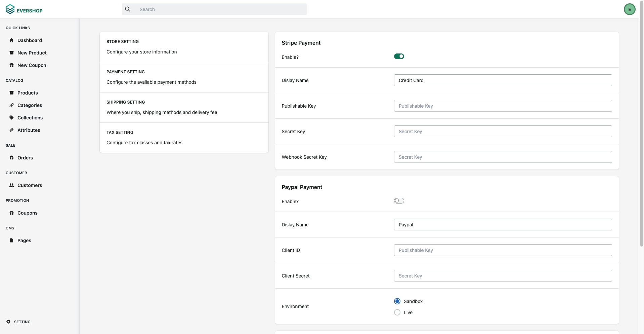Click the New Coupon gift icon
The width and height of the screenshot is (644, 334).
click(x=11, y=65)
